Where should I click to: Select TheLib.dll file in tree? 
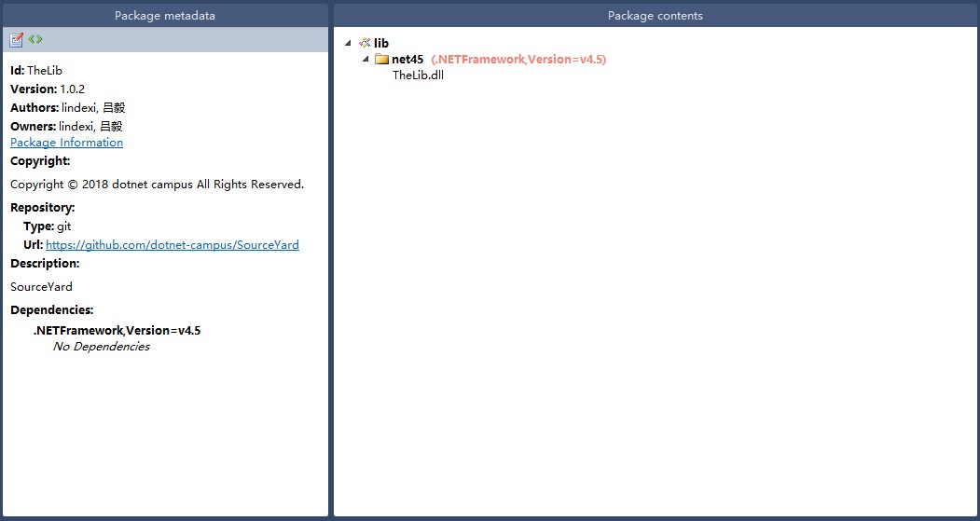point(418,75)
